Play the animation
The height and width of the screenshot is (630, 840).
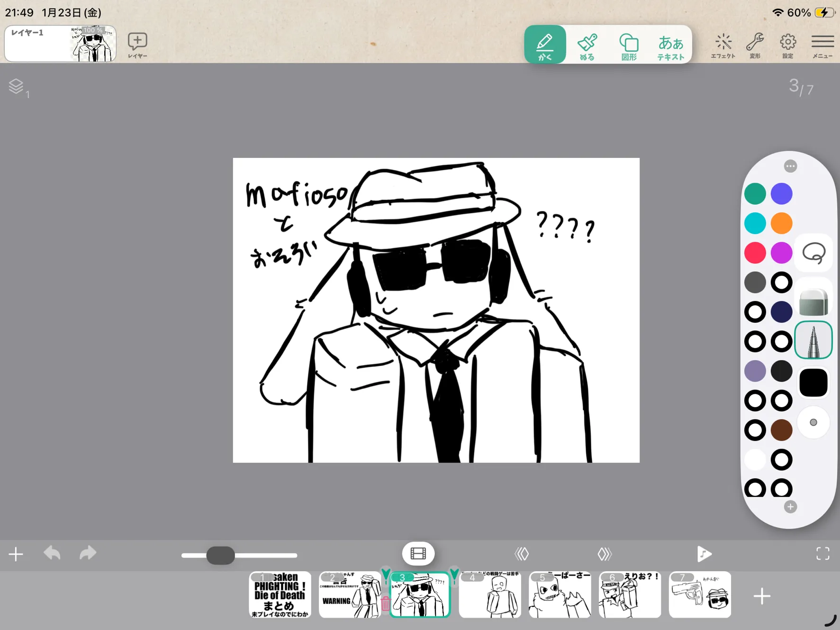click(x=704, y=553)
